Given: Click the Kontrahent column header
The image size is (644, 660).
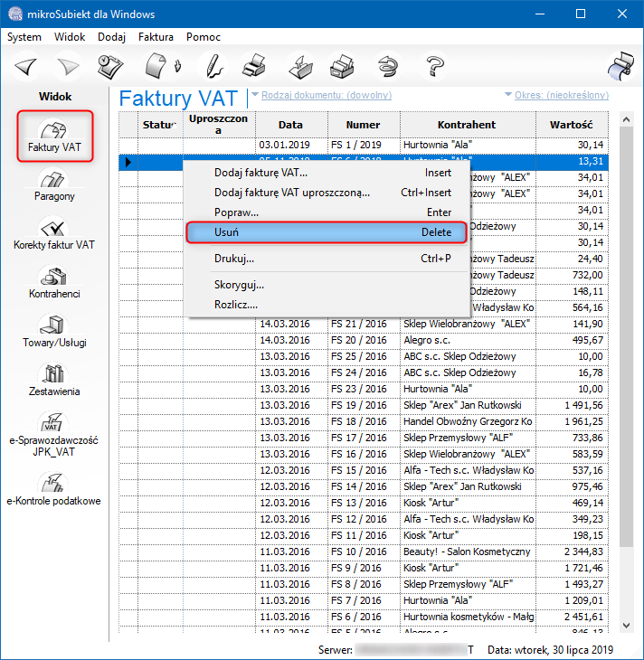Looking at the screenshot, I should (466, 125).
